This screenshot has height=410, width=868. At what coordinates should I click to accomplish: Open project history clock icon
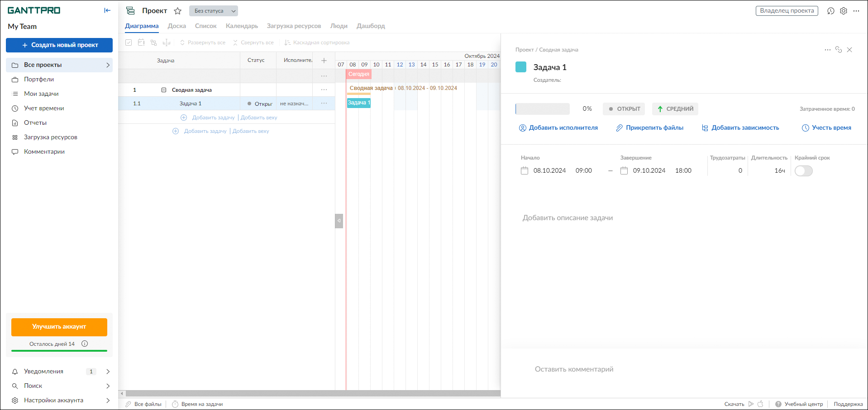coord(831,11)
